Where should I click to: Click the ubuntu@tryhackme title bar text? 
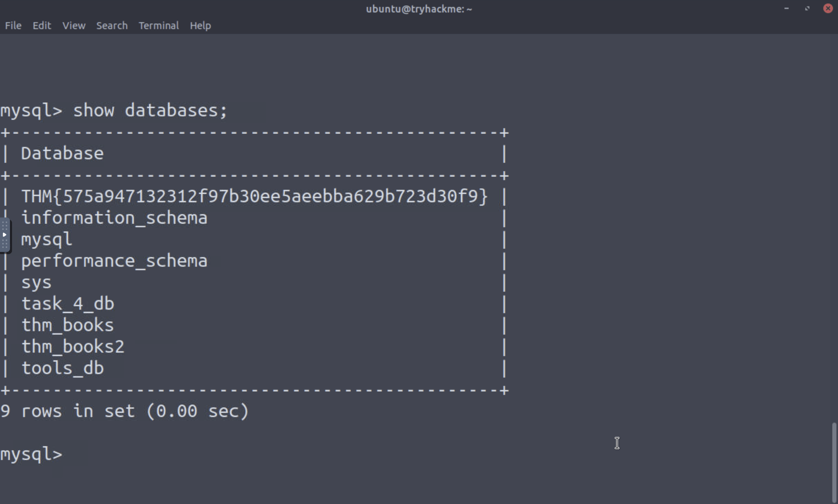click(x=419, y=9)
